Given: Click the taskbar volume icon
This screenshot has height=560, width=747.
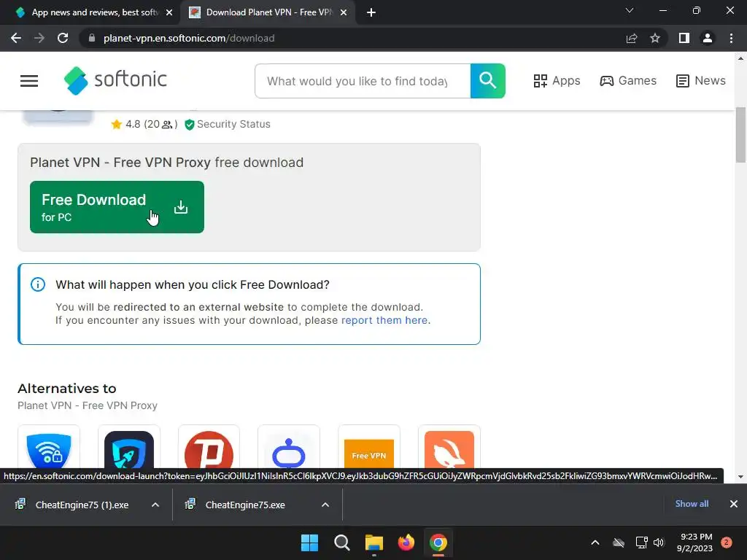Looking at the screenshot, I should pos(659,542).
